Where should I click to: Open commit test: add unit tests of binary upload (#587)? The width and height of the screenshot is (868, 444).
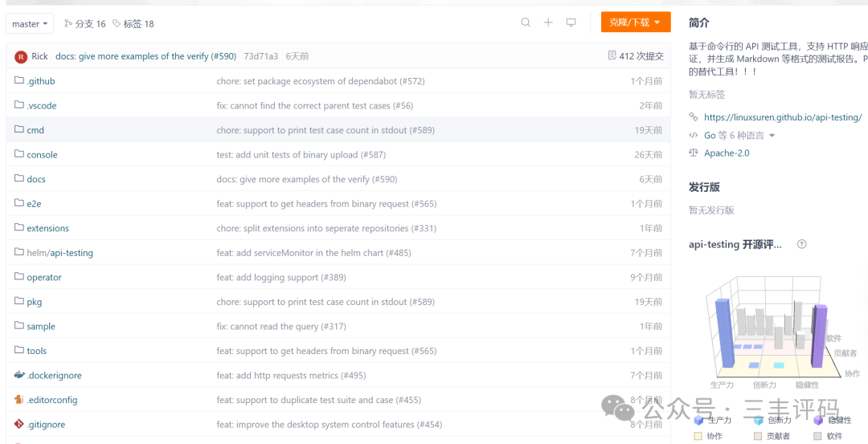301,155
